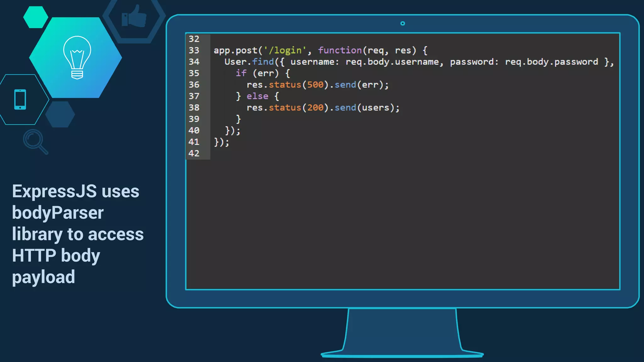Image resolution: width=644 pixels, height=362 pixels.
Task: Click line number 37 in gutter
Action: [x=194, y=96]
